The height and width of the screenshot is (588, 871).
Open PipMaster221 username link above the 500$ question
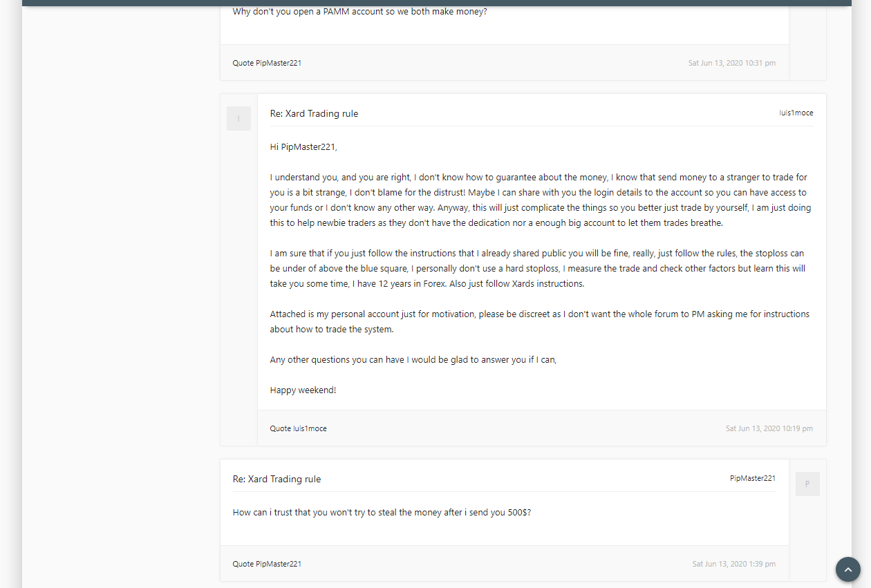(x=753, y=478)
